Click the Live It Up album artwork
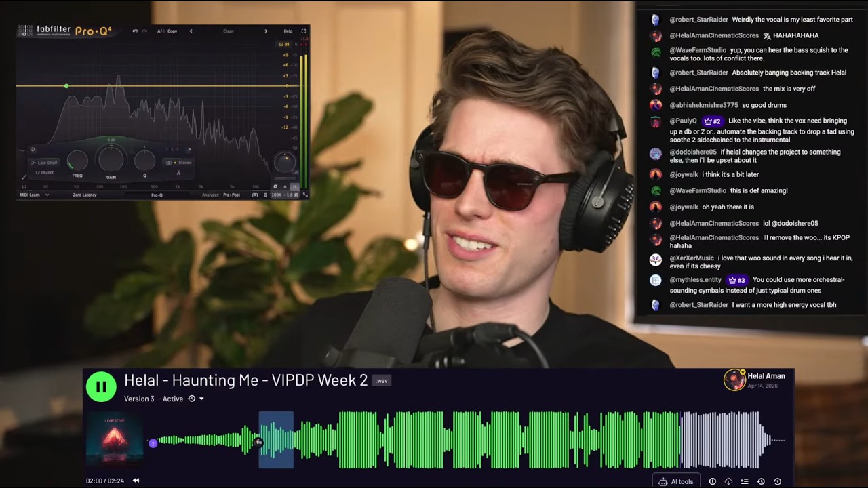868x488 pixels. pyautogui.click(x=114, y=441)
